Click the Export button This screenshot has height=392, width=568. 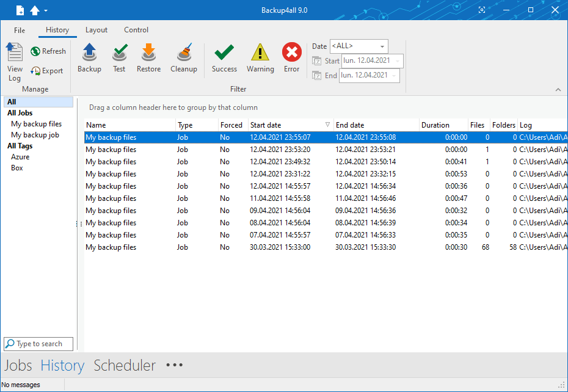coord(47,71)
